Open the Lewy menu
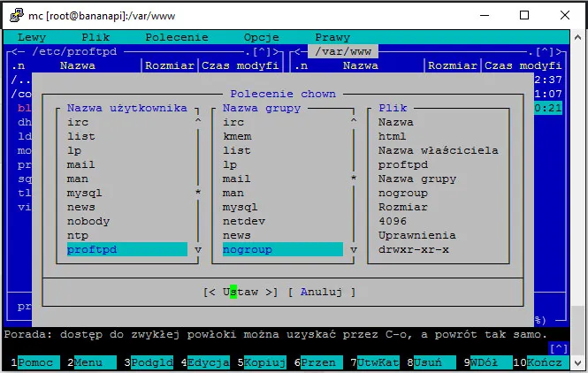This screenshot has height=373, width=588. coord(32,37)
